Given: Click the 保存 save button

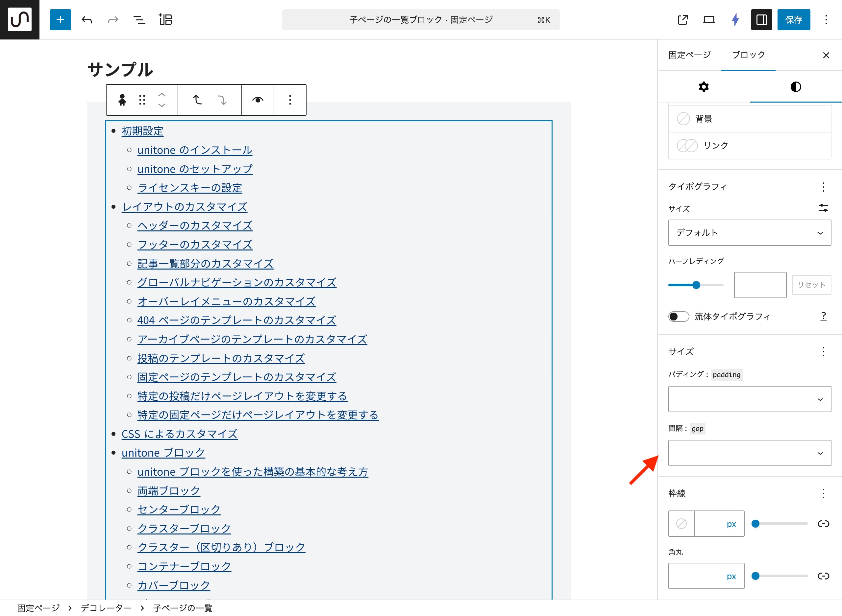Looking at the screenshot, I should [793, 20].
